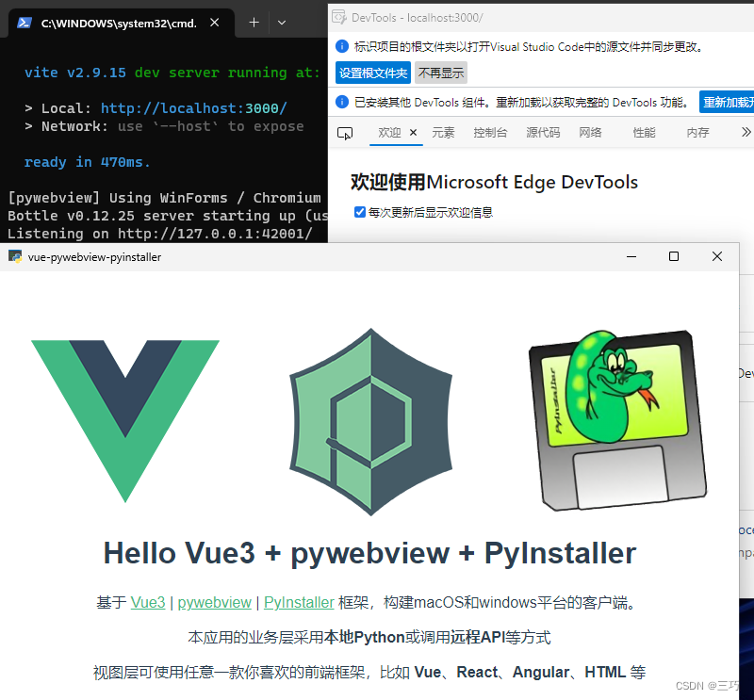Click 欢迎使用Microsoft Edge DevTools heading
Image resolution: width=754 pixels, height=700 pixels.
click(494, 182)
